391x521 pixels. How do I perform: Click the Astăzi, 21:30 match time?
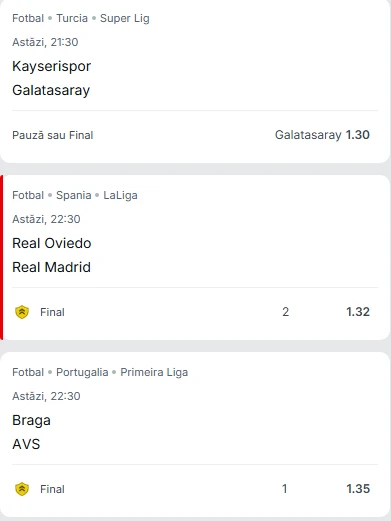coord(45,42)
